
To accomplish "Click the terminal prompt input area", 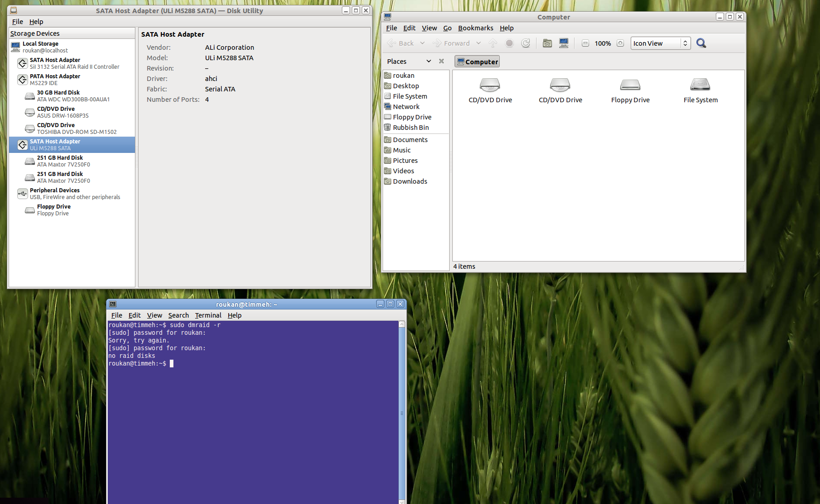I will click(172, 363).
